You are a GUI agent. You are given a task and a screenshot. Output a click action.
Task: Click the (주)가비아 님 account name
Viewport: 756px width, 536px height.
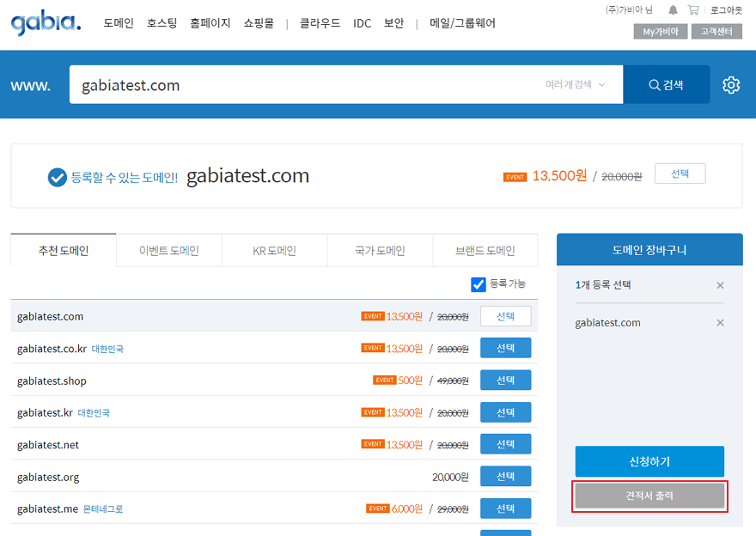tap(629, 9)
